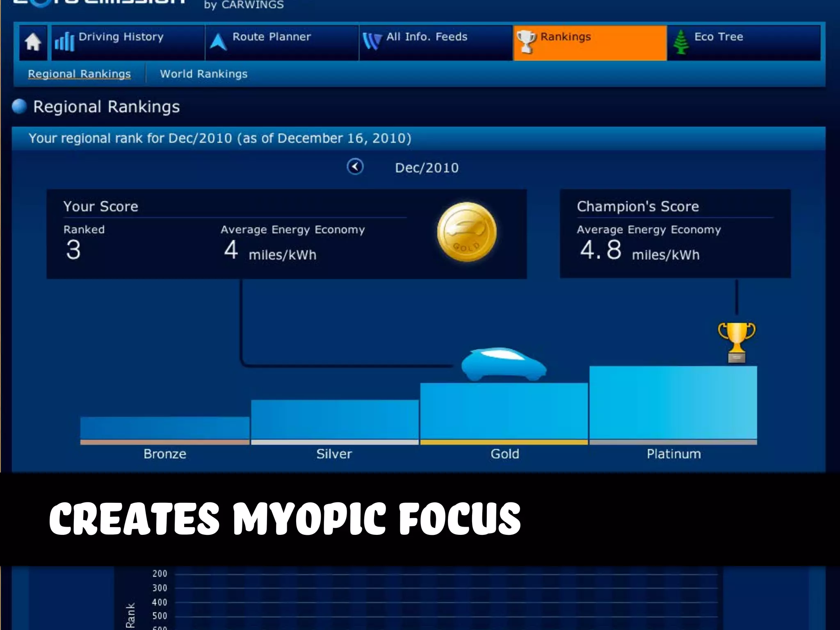The image size is (840, 630).
Task: Go to previous month with arrow button
Action: [x=355, y=167]
